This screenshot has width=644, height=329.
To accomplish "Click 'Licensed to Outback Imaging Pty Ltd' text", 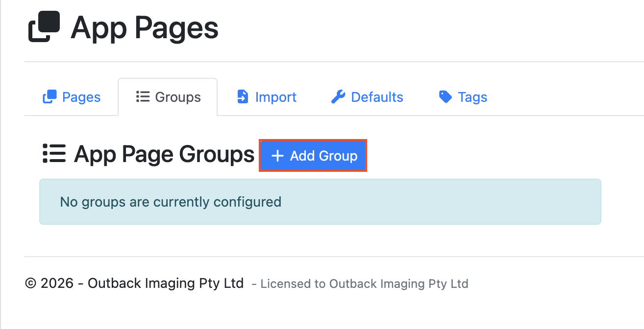I will tap(364, 283).
